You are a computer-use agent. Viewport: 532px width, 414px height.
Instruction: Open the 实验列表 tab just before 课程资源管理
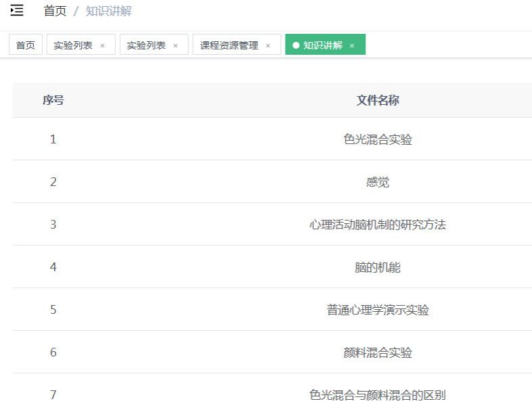point(147,45)
